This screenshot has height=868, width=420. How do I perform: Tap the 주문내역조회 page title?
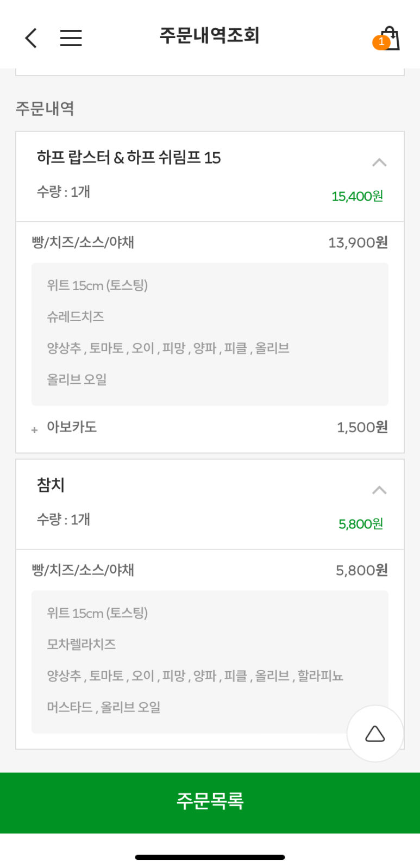point(209,36)
